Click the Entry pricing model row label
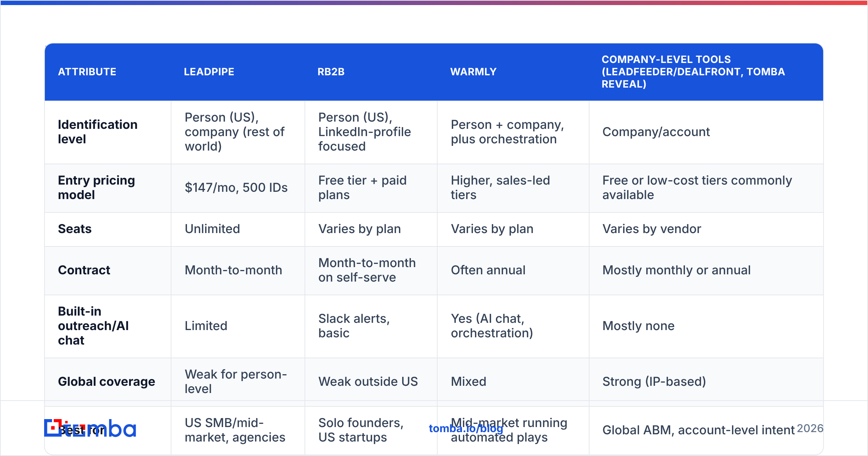868x456 pixels. (96, 187)
